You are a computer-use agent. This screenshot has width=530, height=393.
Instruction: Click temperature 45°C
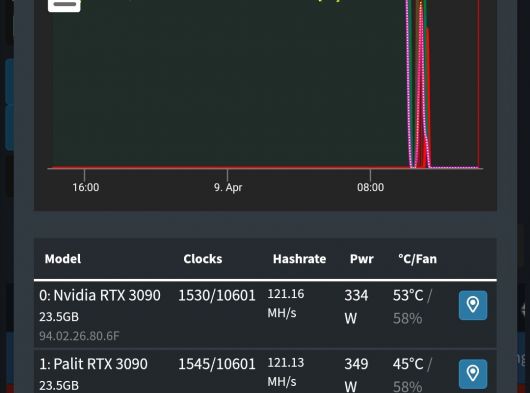(x=408, y=364)
